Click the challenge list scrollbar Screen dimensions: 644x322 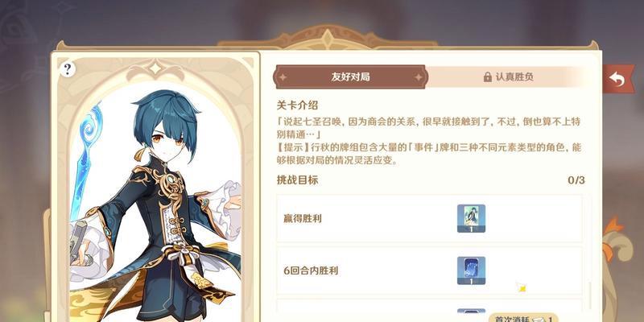click(589, 295)
